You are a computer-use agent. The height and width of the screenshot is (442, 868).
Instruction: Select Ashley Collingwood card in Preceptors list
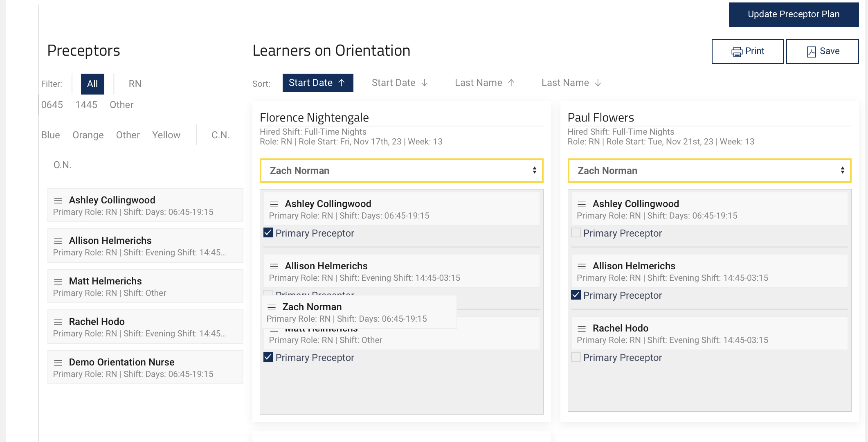[x=145, y=205]
